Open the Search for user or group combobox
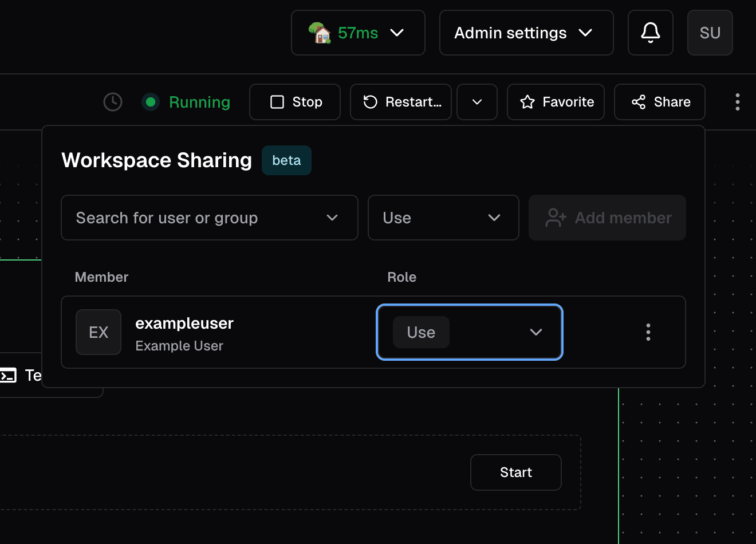 click(x=210, y=218)
